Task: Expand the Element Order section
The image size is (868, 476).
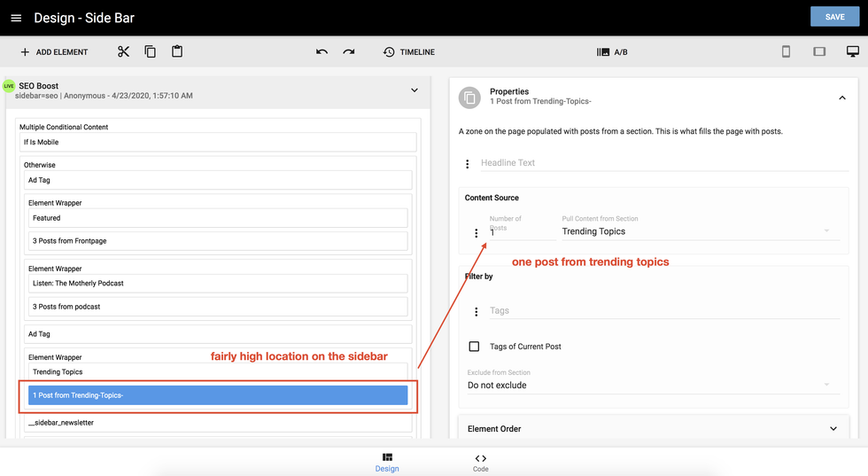Action: (833, 429)
